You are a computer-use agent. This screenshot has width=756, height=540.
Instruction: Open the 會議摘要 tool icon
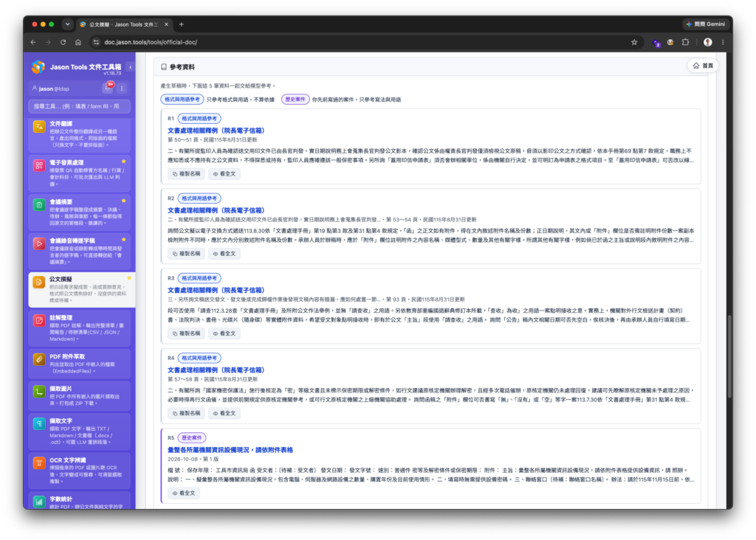(x=39, y=205)
